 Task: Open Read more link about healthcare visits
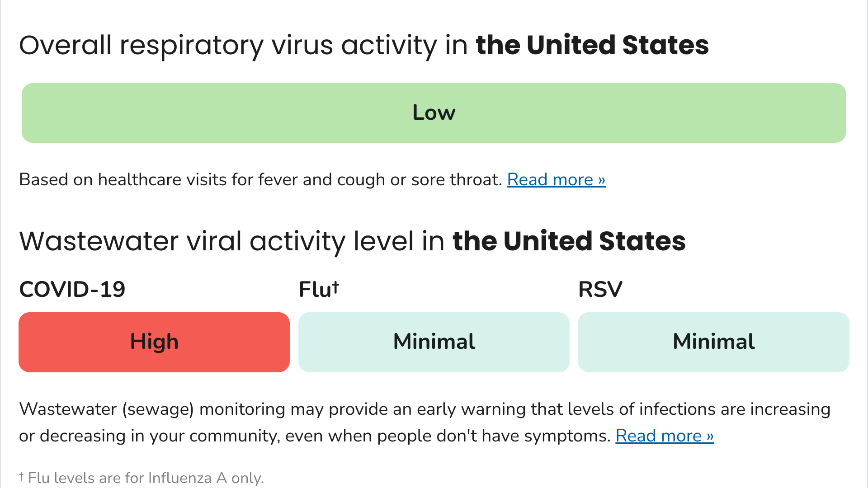click(x=556, y=180)
